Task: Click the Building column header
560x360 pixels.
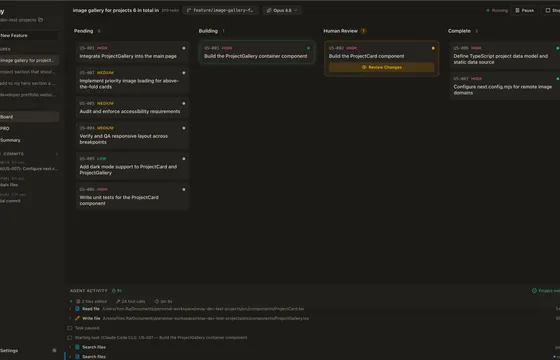Action: coord(208,31)
